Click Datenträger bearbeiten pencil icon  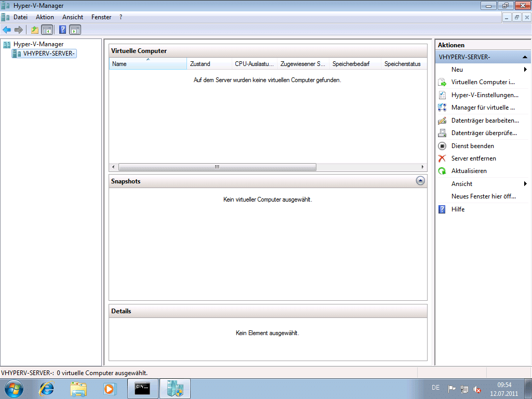(442, 121)
